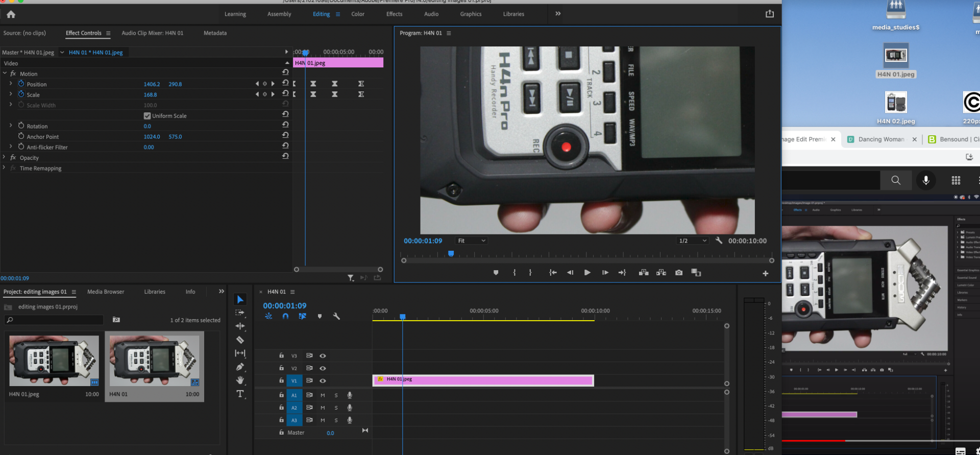Open Program monitor settings wrench
The image size is (980, 455).
point(719,241)
